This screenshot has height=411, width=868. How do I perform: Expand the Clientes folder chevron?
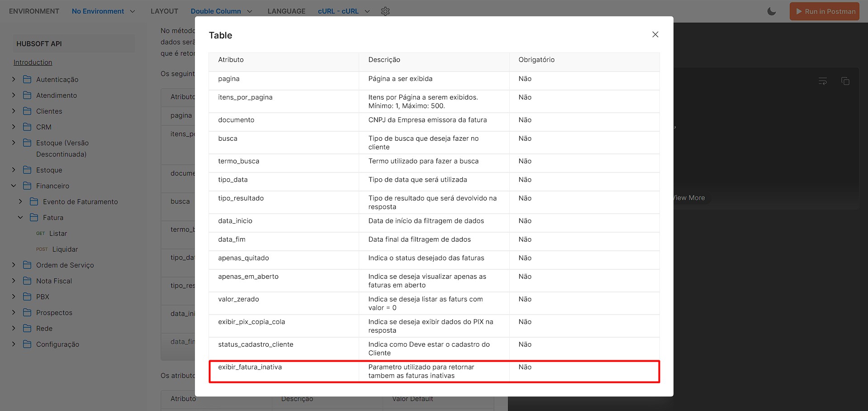click(14, 111)
